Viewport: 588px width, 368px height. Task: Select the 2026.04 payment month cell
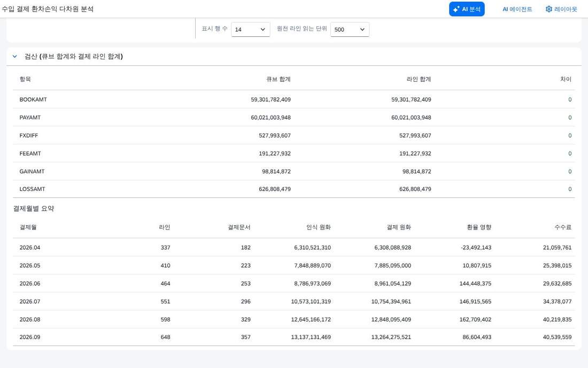click(29, 248)
